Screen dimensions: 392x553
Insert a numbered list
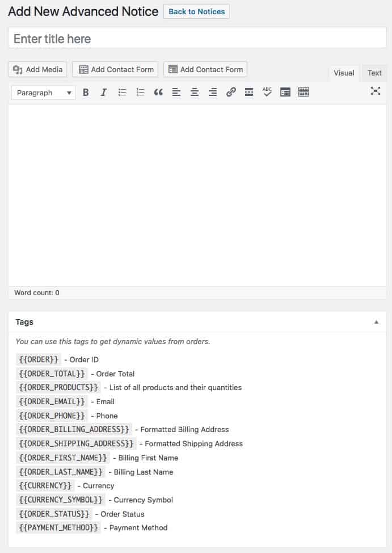click(140, 93)
